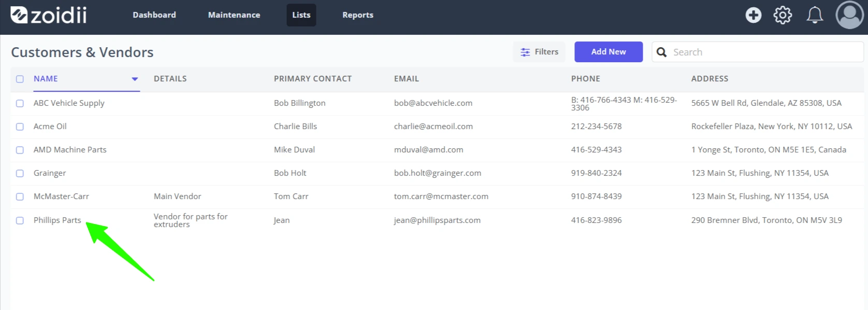Click the Main Vendor details cell
This screenshot has width=868, height=310.
pos(178,196)
